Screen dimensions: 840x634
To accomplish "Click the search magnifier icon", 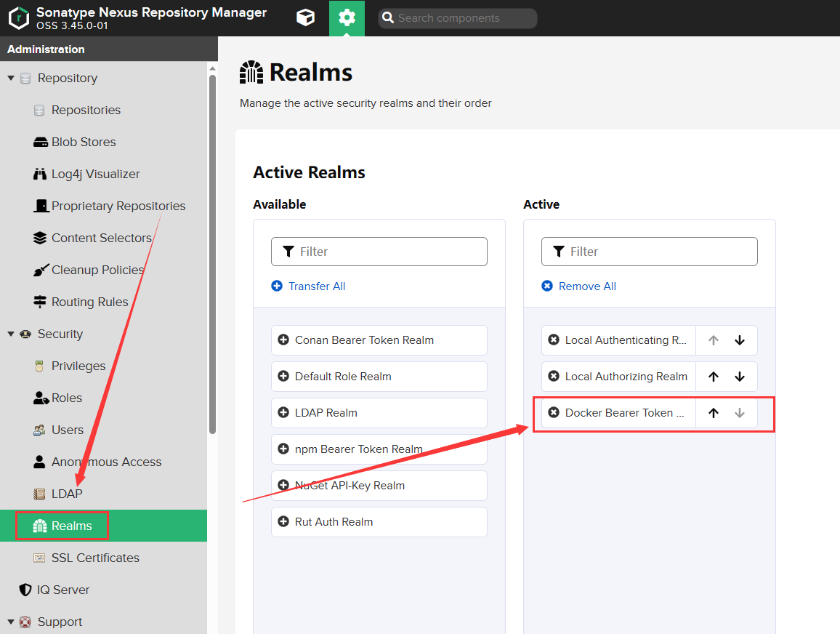I will [388, 17].
